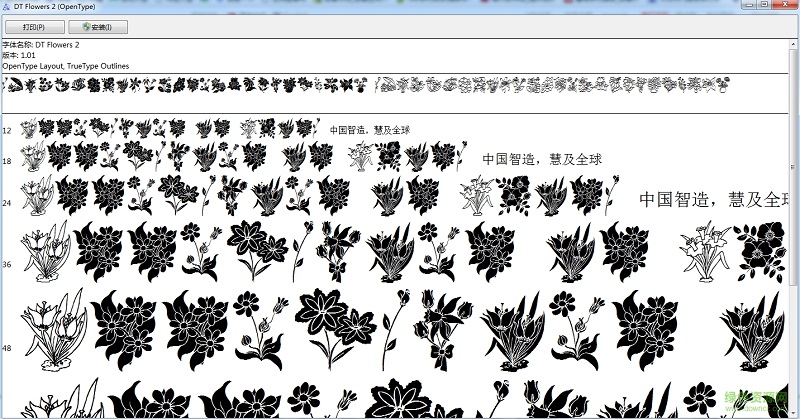Click the 打印(P) print button
The width and height of the screenshot is (800, 419).
35,27
